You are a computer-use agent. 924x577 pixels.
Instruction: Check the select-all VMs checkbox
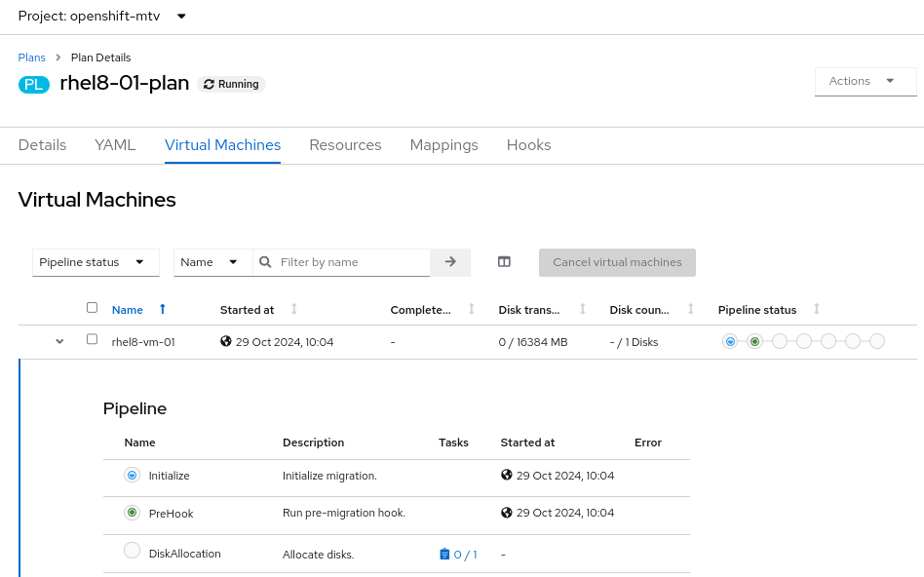point(92,308)
